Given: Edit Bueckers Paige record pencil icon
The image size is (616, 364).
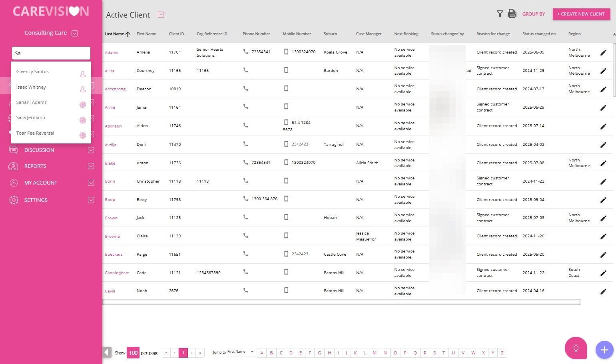Looking at the screenshot, I should pyautogui.click(x=604, y=255).
